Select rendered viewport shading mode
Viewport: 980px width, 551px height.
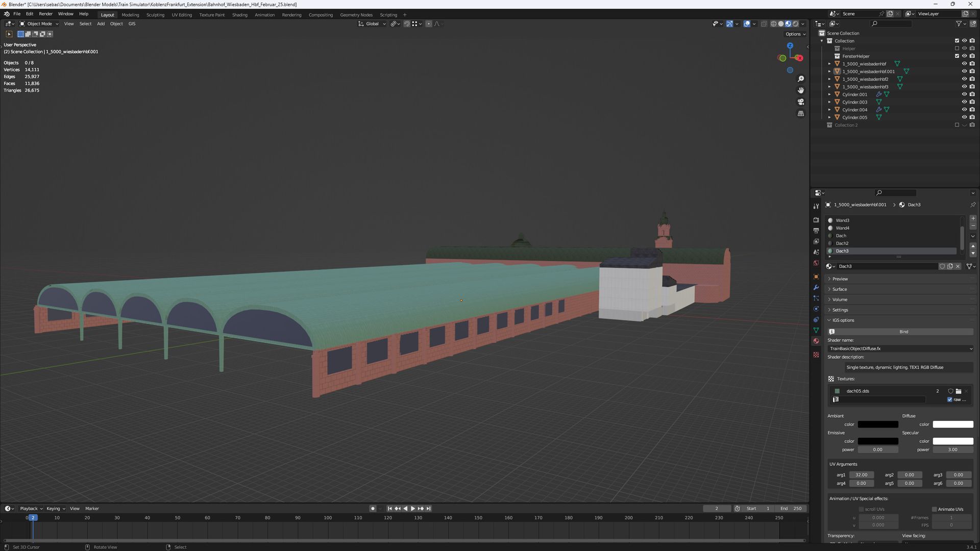[x=795, y=23]
